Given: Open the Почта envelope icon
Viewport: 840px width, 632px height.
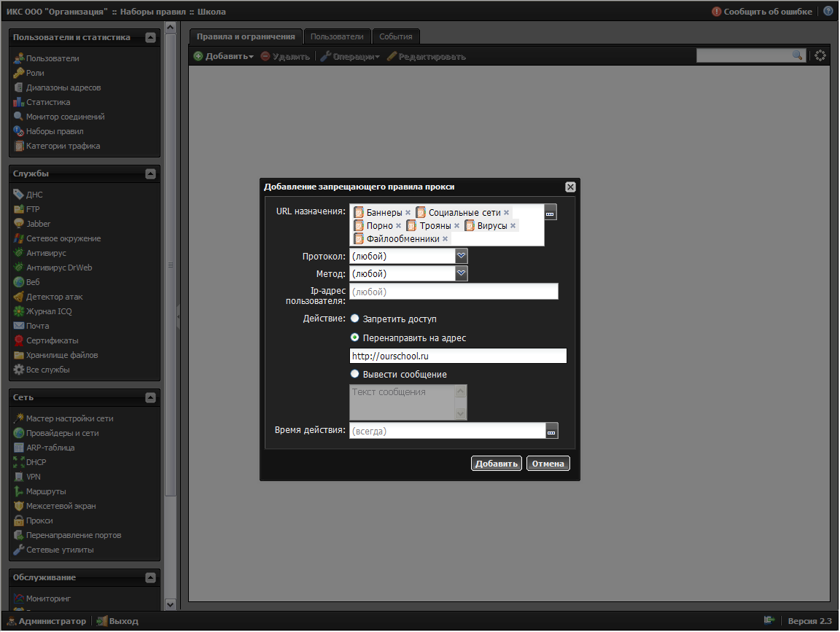Looking at the screenshot, I should (x=19, y=326).
